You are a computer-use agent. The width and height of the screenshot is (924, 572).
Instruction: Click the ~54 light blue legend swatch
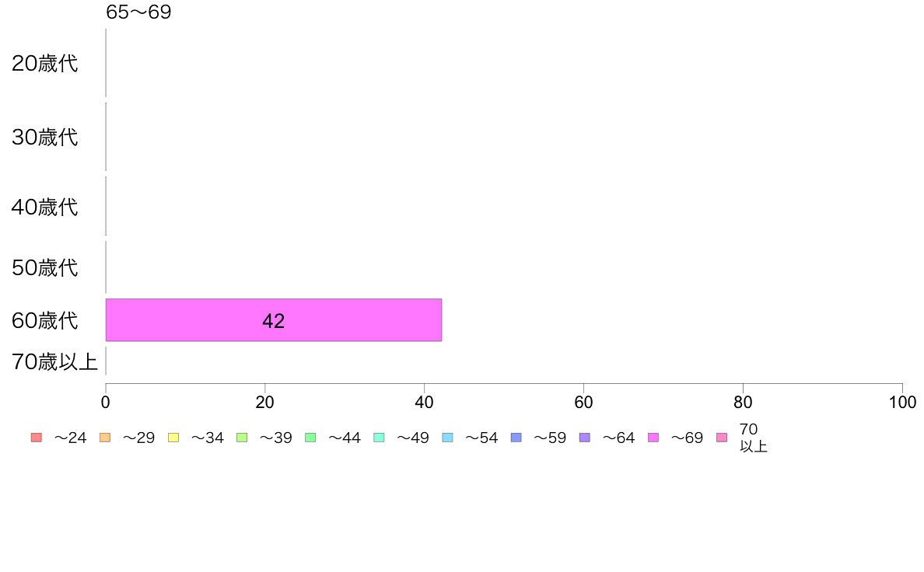click(447, 438)
